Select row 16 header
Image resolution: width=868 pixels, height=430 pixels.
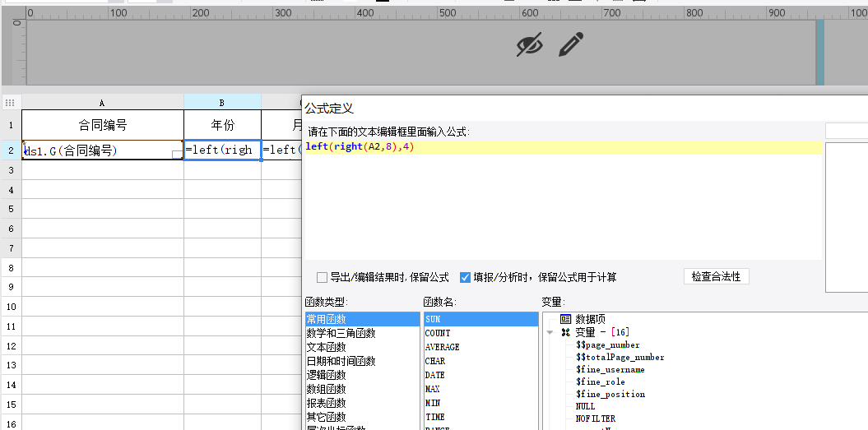click(x=11, y=423)
